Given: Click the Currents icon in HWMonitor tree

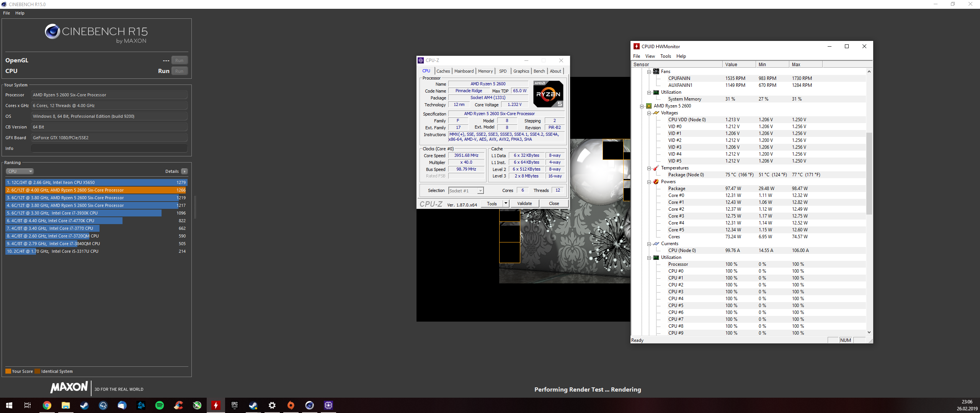Looking at the screenshot, I should click(656, 244).
